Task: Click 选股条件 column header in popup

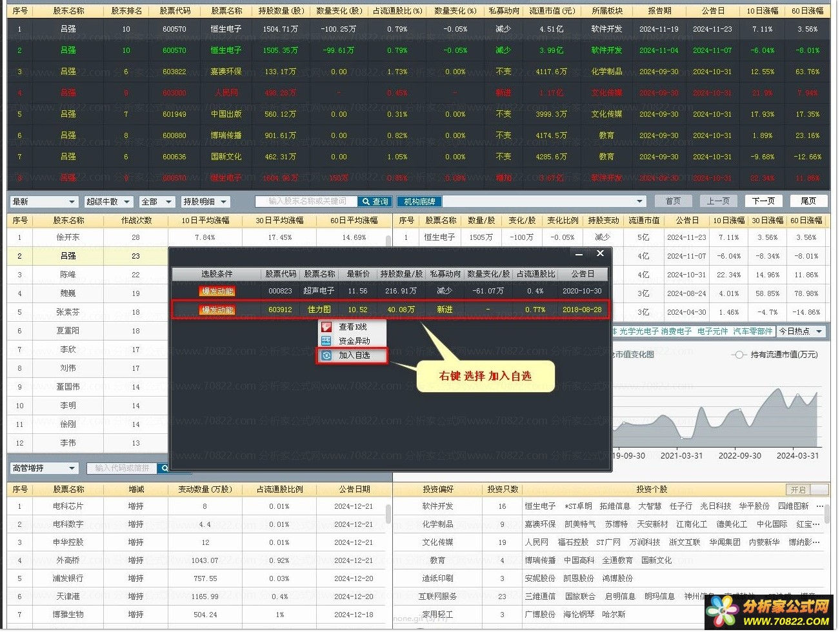Action: point(217,274)
